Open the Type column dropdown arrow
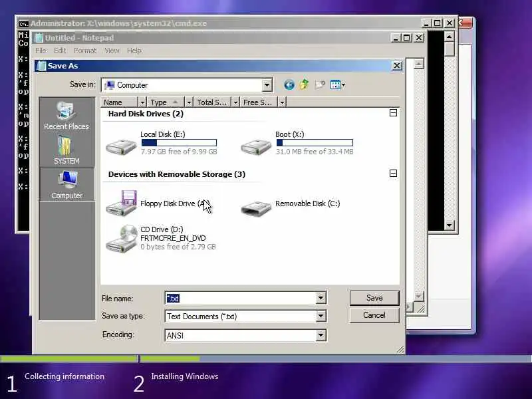This screenshot has width=532, height=399. pos(189,102)
